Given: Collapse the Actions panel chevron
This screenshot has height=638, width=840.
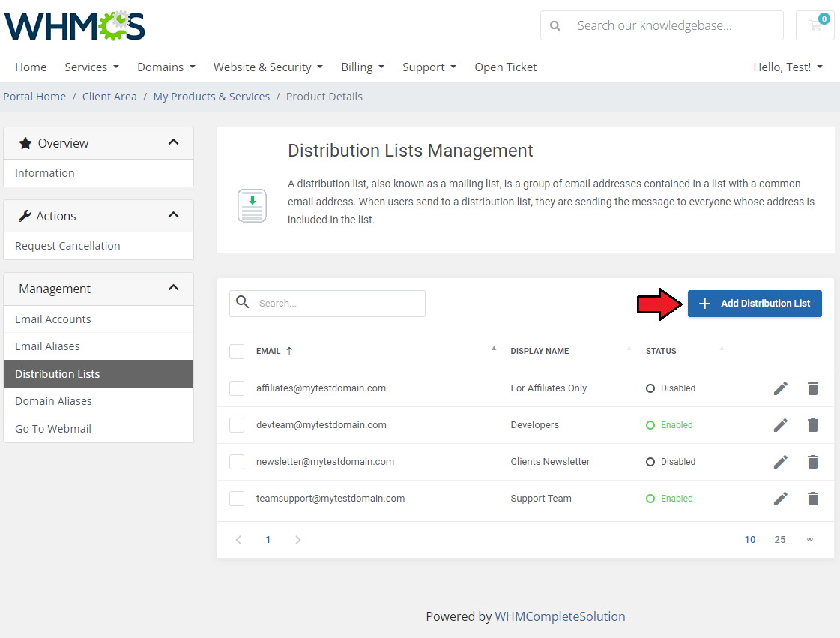Looking at the screenshot, I should click(x=173, y=215).
